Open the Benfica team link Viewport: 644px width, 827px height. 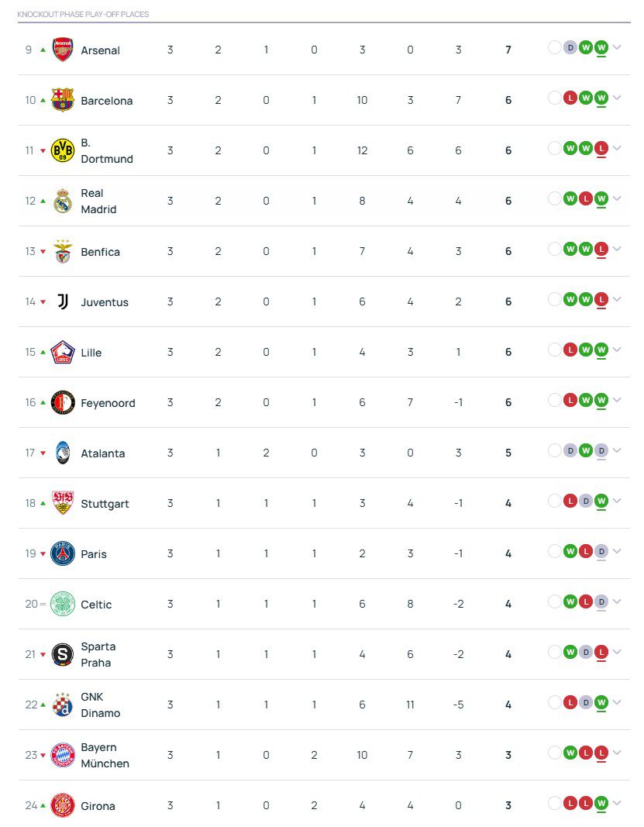coord(100,252)
